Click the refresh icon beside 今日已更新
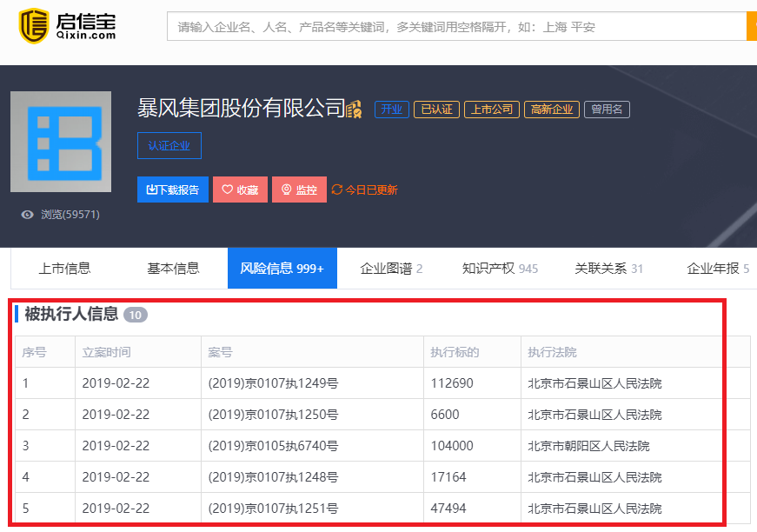 pos(338,190)
